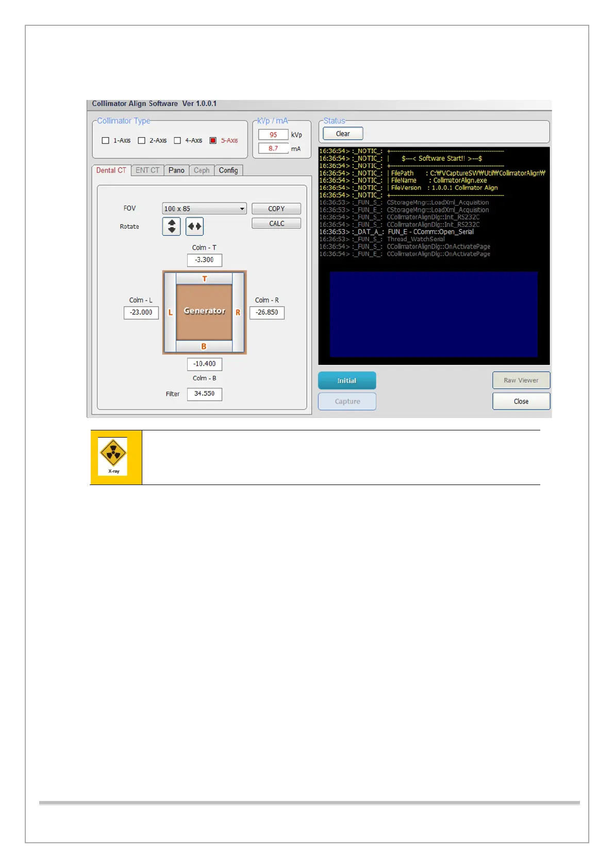Click the blue image preview area
The height and width of the screenshot is (868, 614).
434,314
